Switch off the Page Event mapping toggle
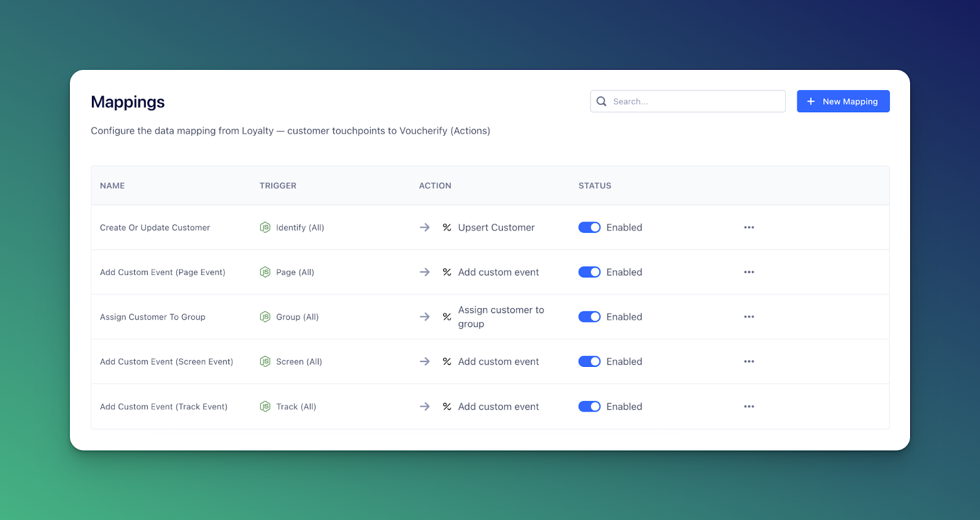 589,272
